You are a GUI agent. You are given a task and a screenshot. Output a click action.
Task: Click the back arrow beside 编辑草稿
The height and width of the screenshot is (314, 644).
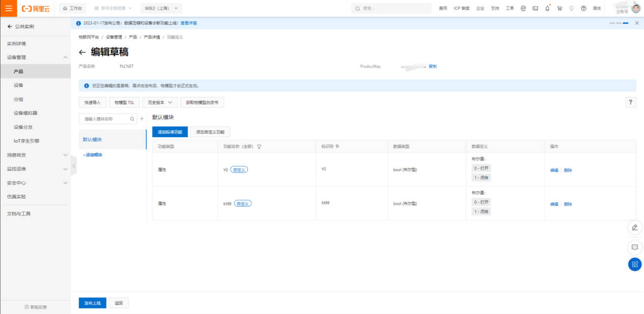click(x=82, y=52)
